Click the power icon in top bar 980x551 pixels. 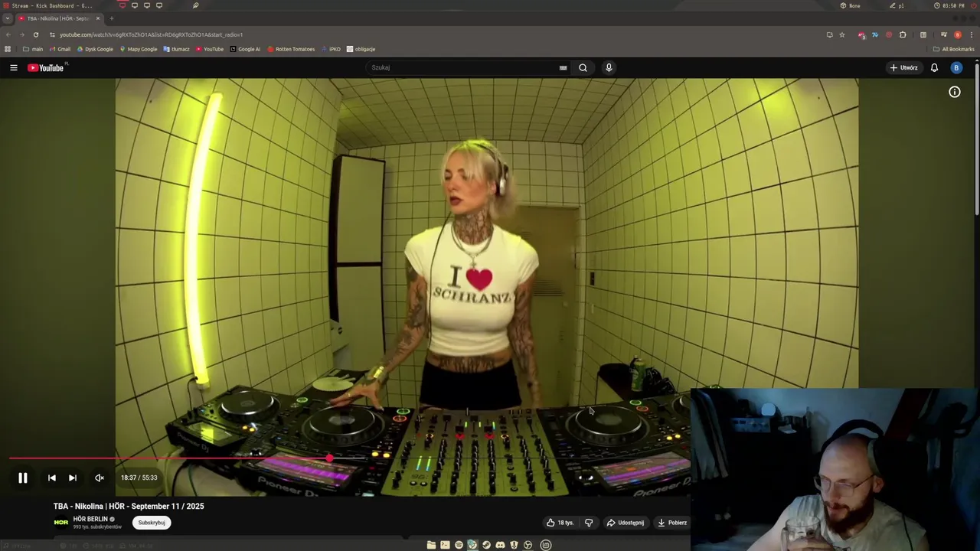tap(974, 5)
